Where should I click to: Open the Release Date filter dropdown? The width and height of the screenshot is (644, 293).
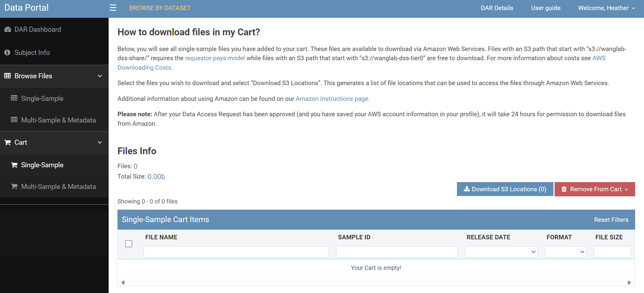click(x=501, y=252)
